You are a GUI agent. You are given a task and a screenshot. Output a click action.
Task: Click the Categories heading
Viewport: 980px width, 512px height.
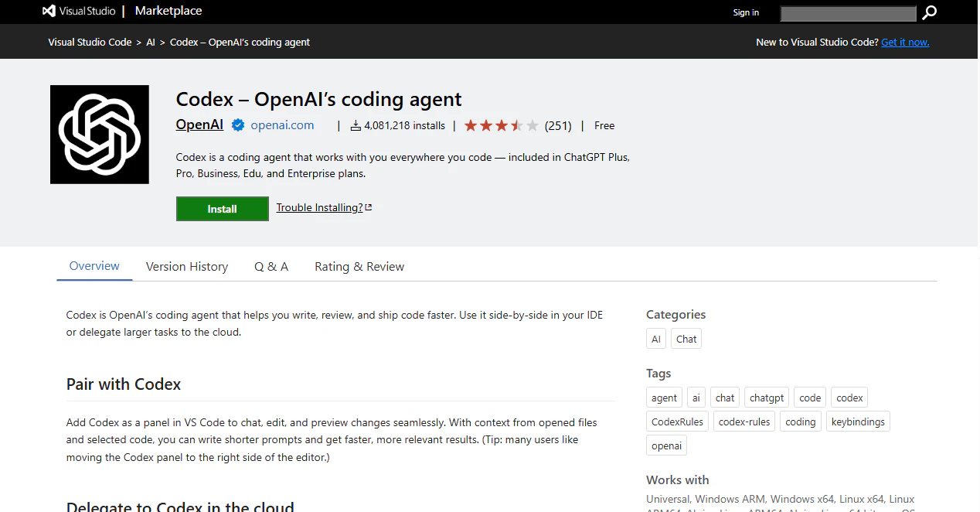pos(675,314)
